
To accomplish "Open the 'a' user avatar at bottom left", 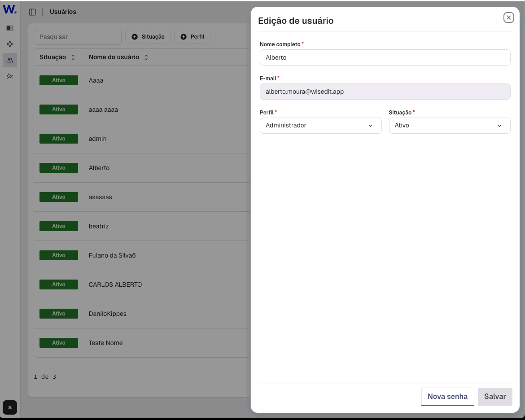I will coord(10,407).
